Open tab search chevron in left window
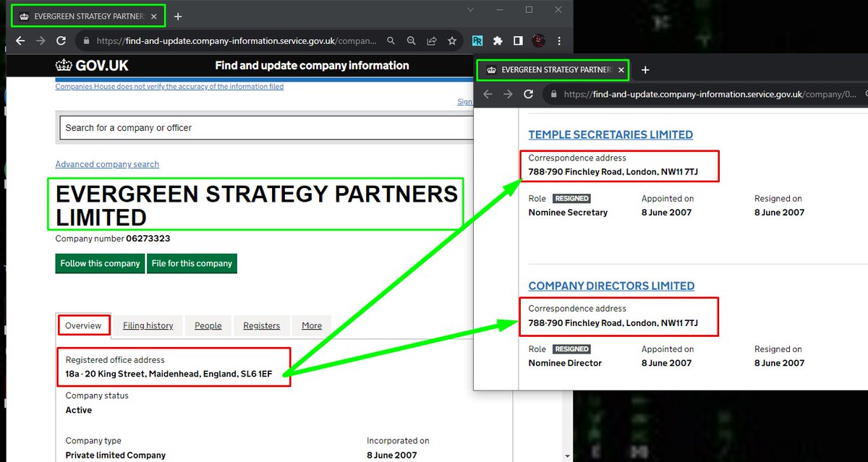868x462 pixels. (x=471, y=10)
